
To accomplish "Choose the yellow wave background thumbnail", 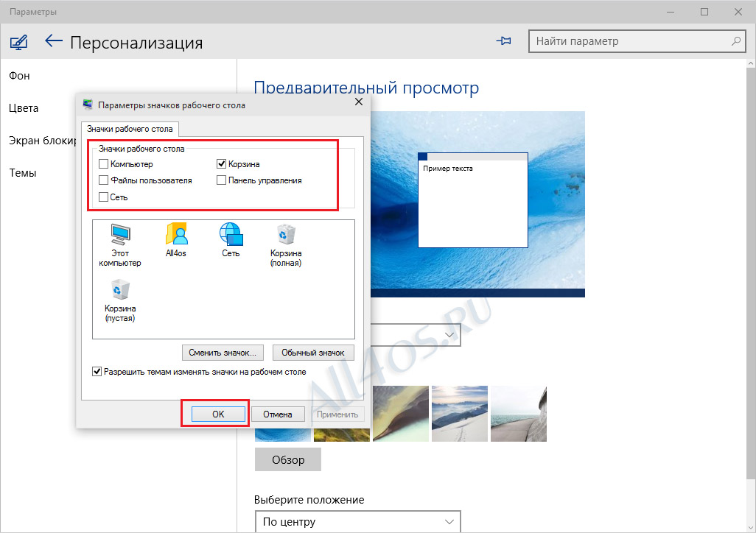I will click(401, 414).
